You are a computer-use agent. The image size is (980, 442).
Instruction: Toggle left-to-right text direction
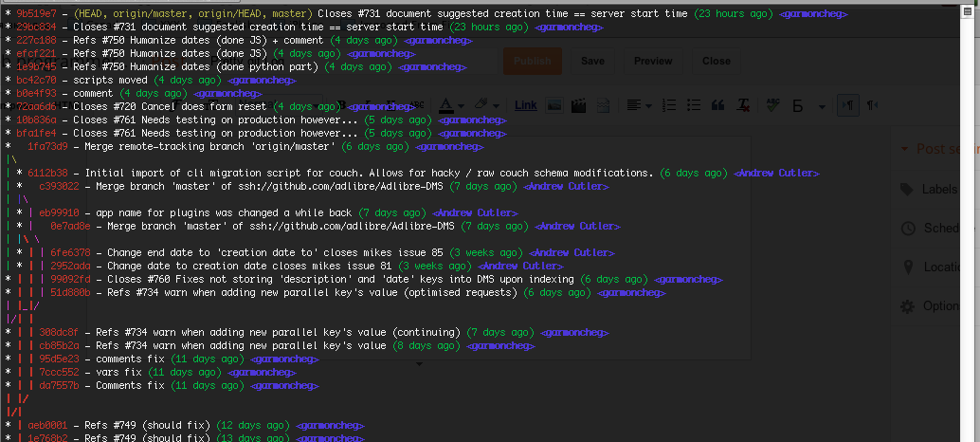(x=849, y=104)
